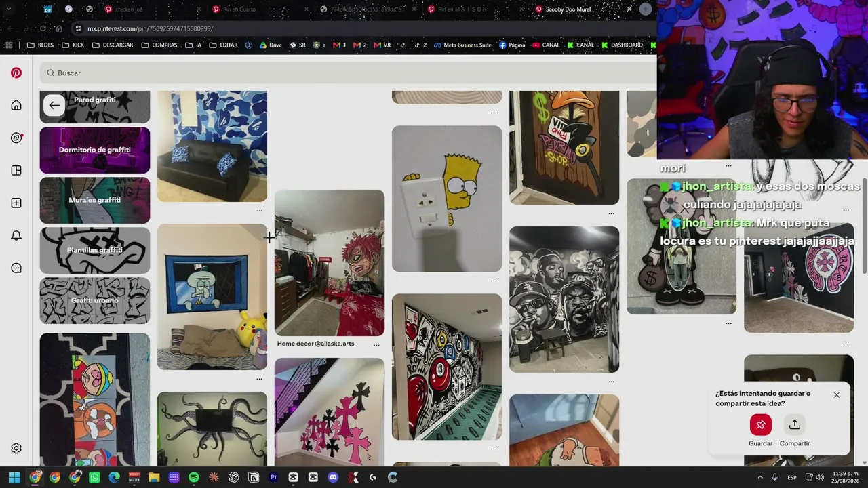Click the Compartir share icon

[x=795, y=425]
